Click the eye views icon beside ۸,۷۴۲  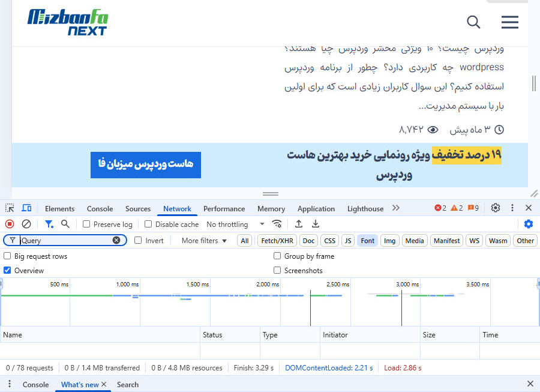tap(433, 130)
